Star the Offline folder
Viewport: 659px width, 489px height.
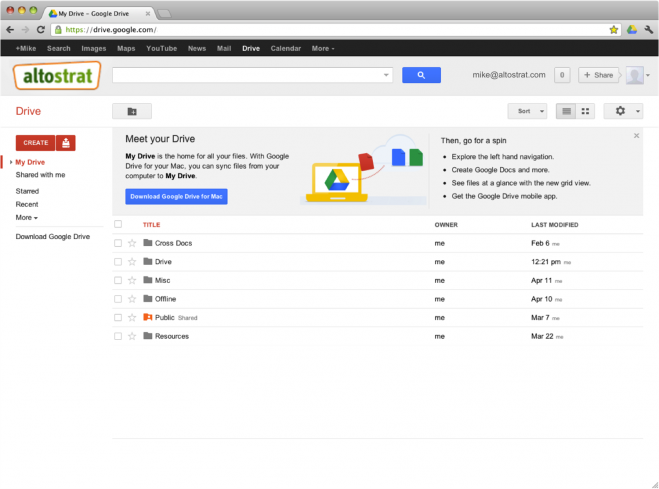pyautogui.click(x=132, y=299)
